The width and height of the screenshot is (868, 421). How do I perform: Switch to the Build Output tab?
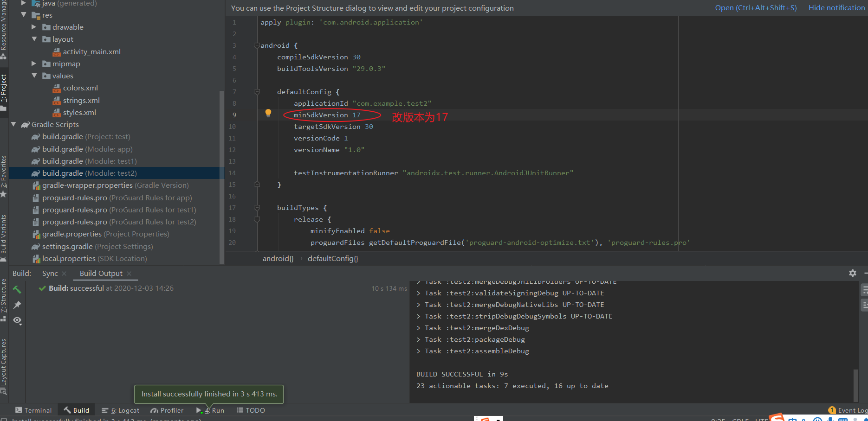point(101,274)
